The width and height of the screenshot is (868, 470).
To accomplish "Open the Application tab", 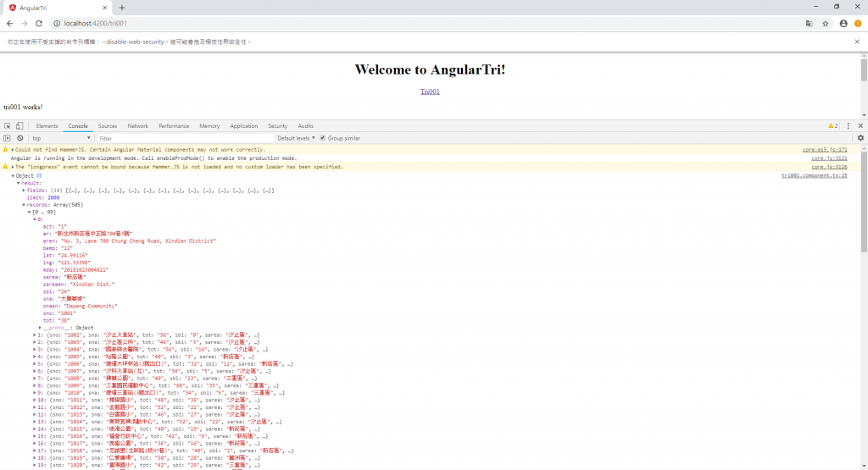I will (243, 126).
